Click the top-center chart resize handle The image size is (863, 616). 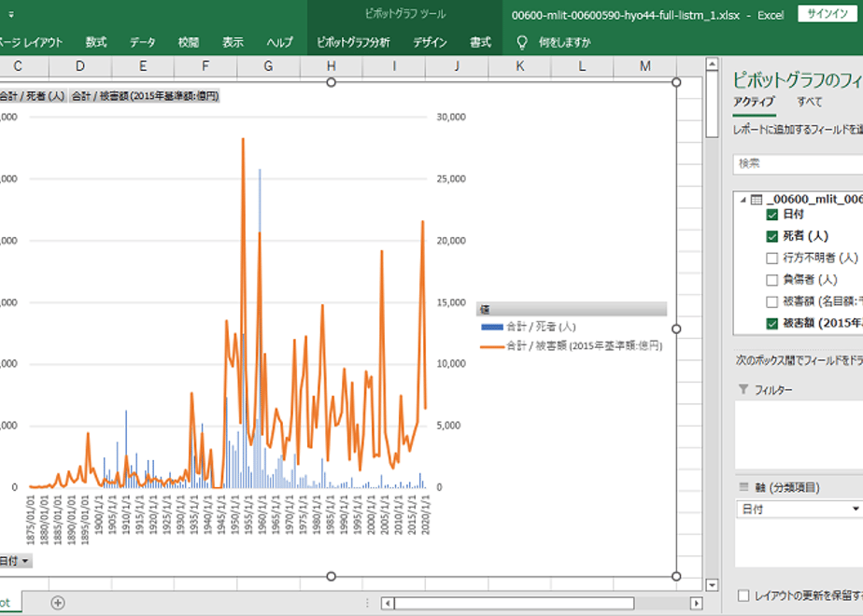(331, 82)
